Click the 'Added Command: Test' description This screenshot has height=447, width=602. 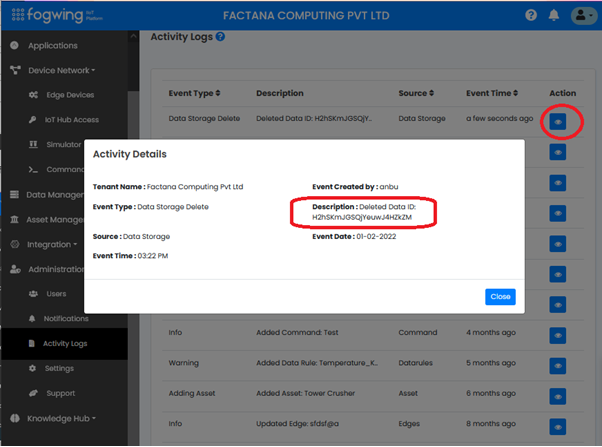(x=297, y=333)
